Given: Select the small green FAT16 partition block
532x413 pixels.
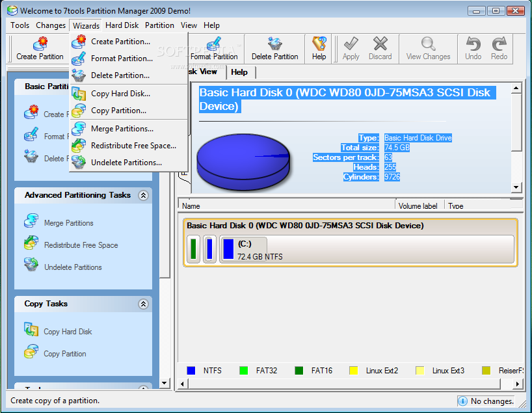Looking at the screenshot, I should (x=193, y=250).
